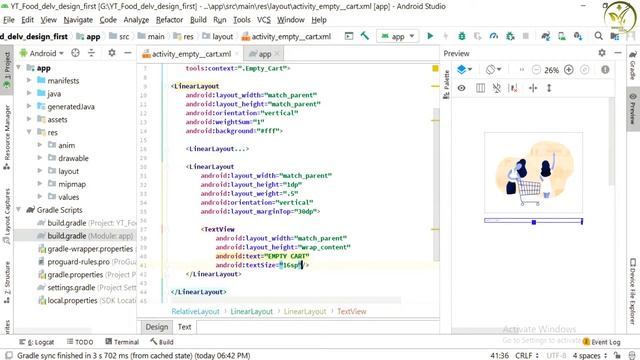
Task: Toggle the Gradle side panel tab
Action: tap(633, 66)
